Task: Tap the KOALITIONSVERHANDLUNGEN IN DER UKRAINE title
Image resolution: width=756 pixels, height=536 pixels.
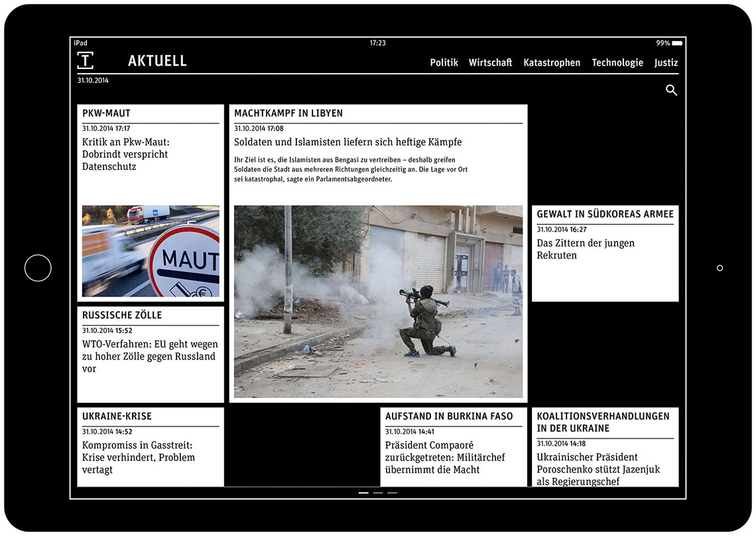Action: pos(603,422)
